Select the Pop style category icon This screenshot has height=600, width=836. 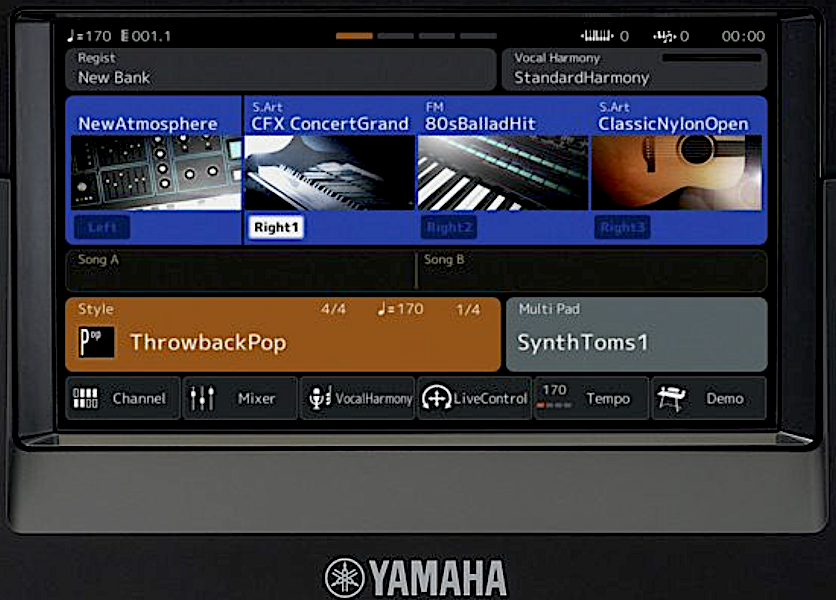click(97, 342)
